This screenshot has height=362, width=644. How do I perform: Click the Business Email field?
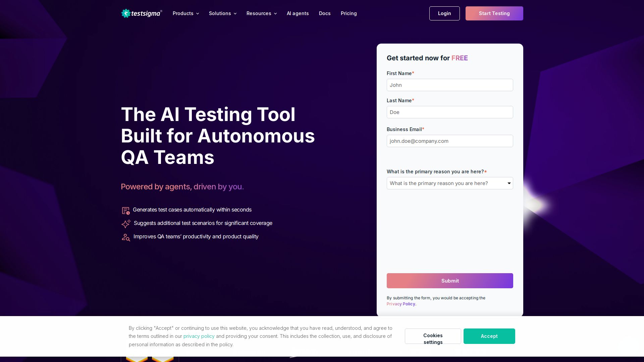coord(450,141)
